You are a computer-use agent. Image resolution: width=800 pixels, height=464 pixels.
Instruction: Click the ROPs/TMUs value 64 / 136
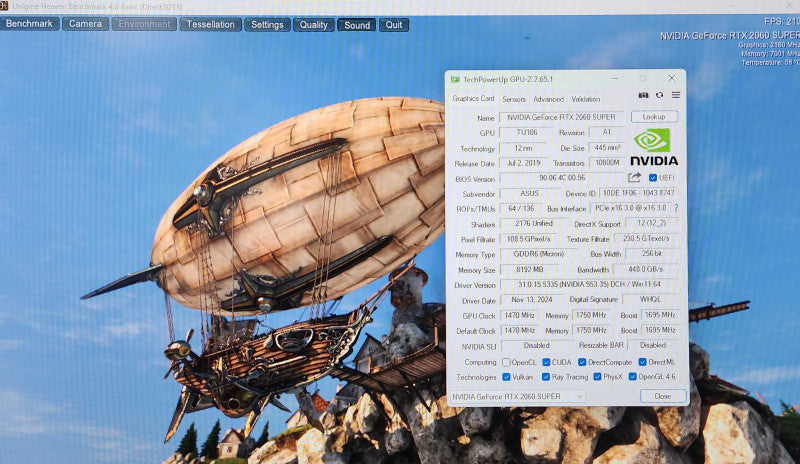click(521, 208)
